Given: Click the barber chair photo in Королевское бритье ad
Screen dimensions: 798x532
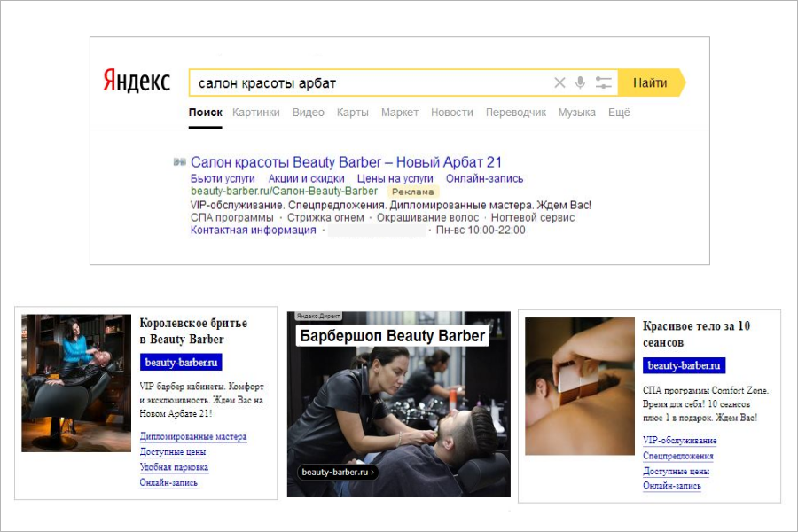Looking at the screenshot, I should tap(76, 383).
